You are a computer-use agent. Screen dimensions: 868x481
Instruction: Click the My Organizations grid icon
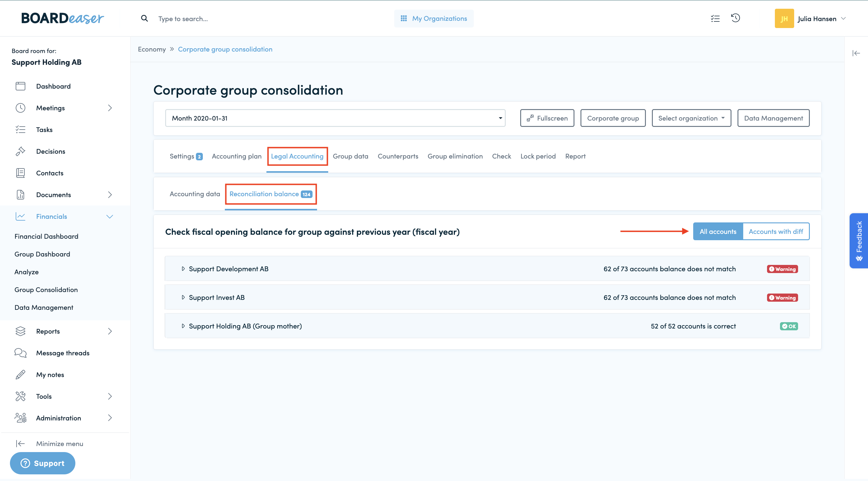pyautogui.click(x=403, y=18)
